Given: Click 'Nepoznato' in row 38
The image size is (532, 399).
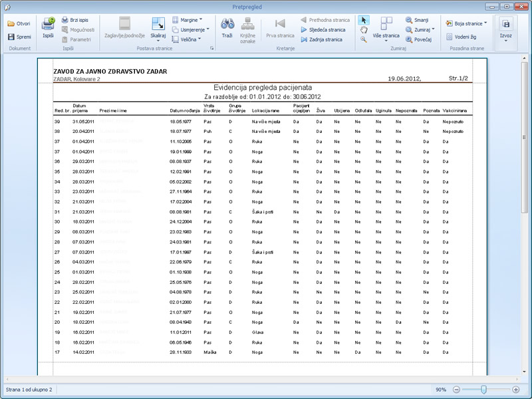Looking at the screenshot, I should coord(453,131).
